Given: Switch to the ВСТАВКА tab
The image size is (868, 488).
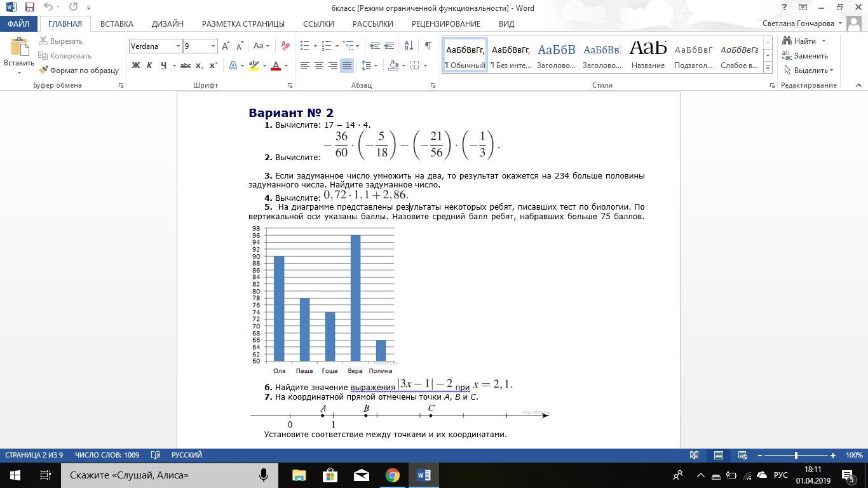Looking at the screenshot, I should coord(117,24).
